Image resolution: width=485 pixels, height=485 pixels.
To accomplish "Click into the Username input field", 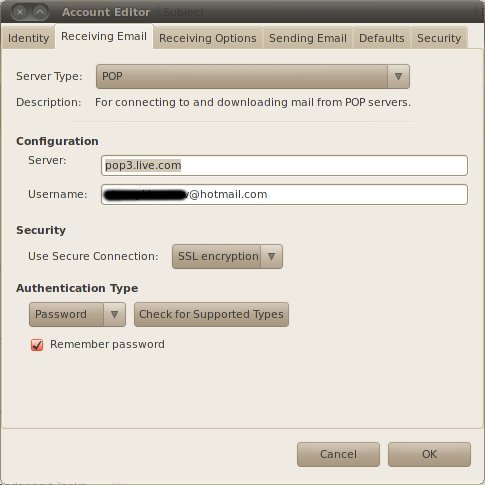I will (x=284, y=194).
